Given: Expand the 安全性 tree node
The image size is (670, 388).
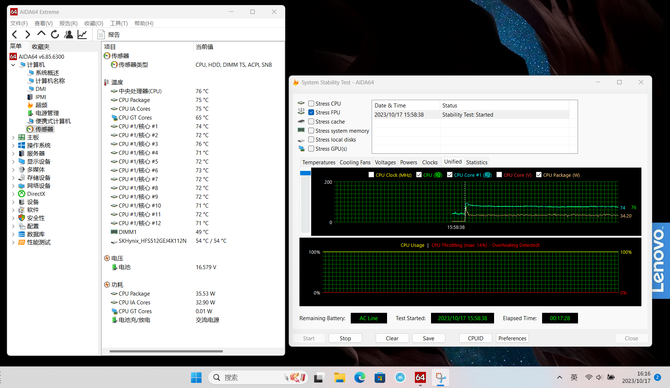Looking at the screenshot, I should point(13,218).
